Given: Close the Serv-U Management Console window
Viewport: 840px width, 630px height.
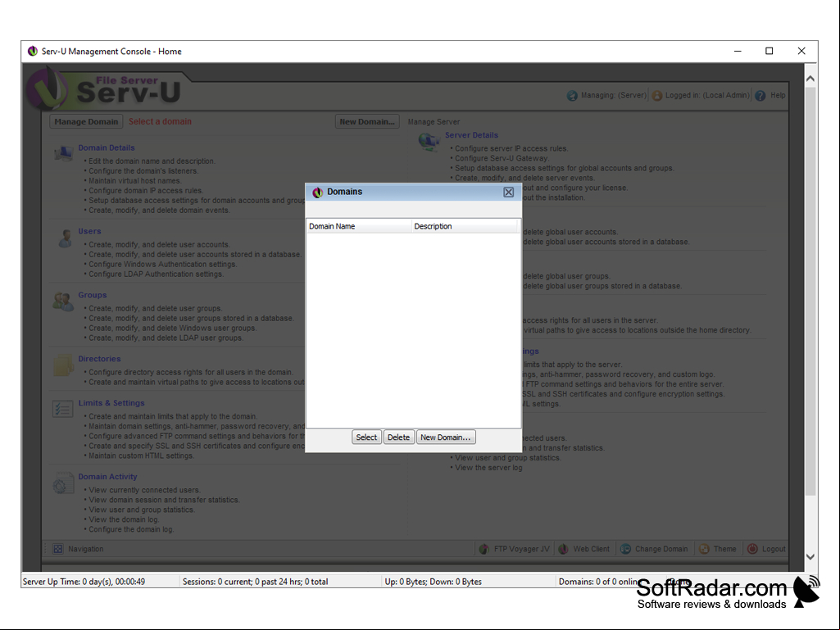Looking at the screenshot, I should (x=801, y=52).
